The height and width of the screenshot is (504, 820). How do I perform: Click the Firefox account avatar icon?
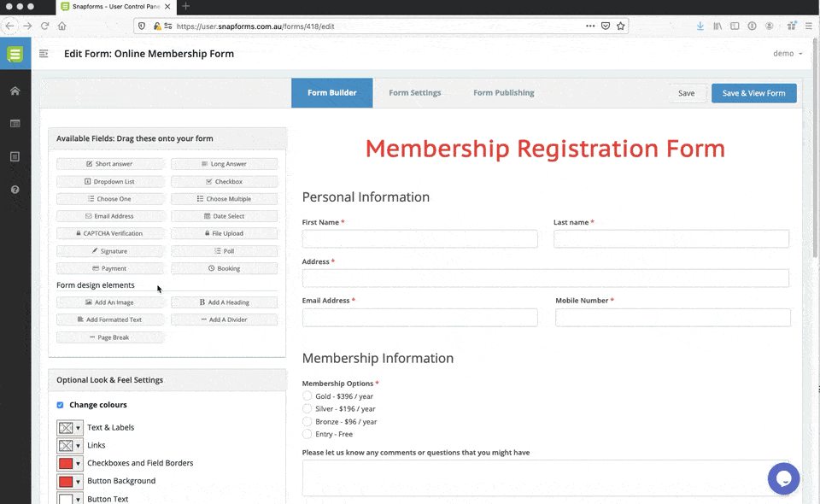coord(770,26)
